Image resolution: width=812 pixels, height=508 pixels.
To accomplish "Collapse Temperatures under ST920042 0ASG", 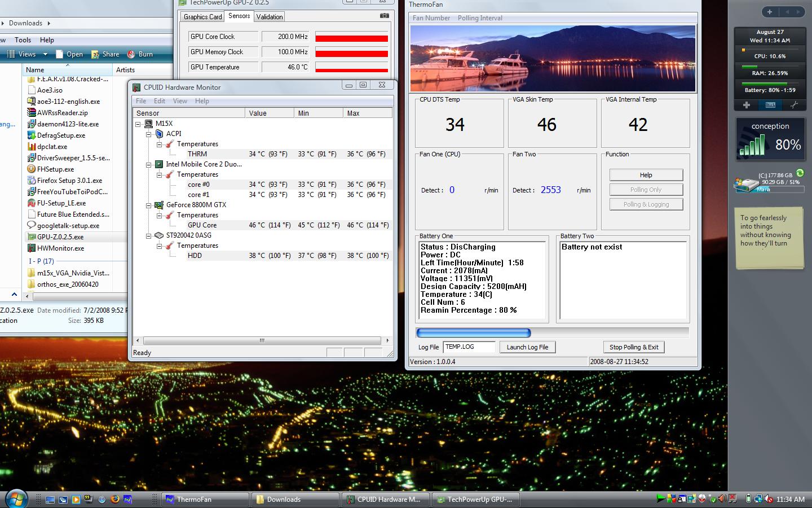I will coord(160,246).
